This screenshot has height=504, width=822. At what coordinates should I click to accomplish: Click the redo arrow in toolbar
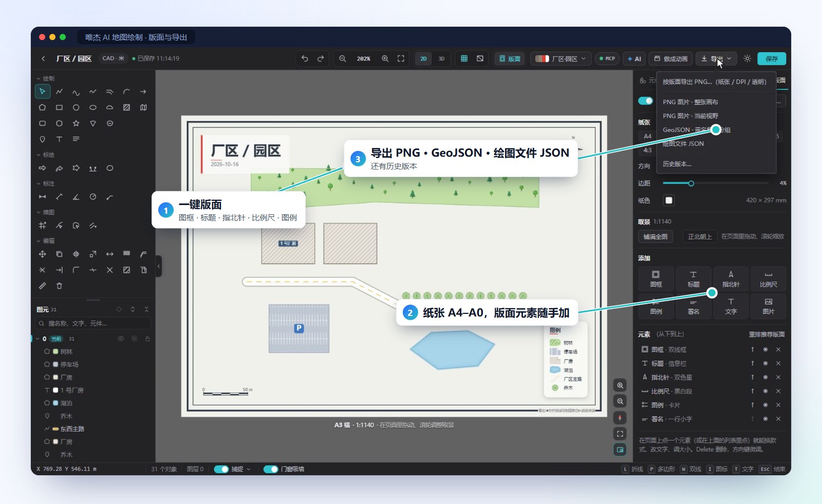pos(321,59)
